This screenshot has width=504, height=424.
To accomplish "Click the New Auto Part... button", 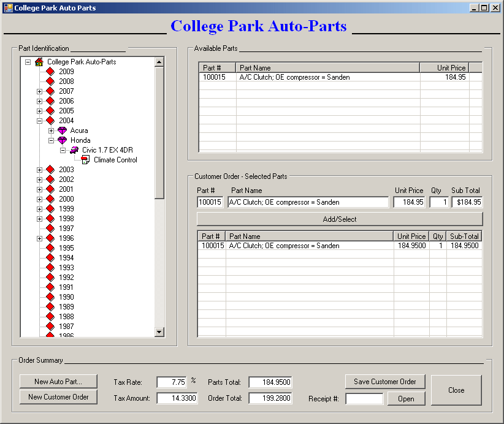I will [x=58, y=381].
